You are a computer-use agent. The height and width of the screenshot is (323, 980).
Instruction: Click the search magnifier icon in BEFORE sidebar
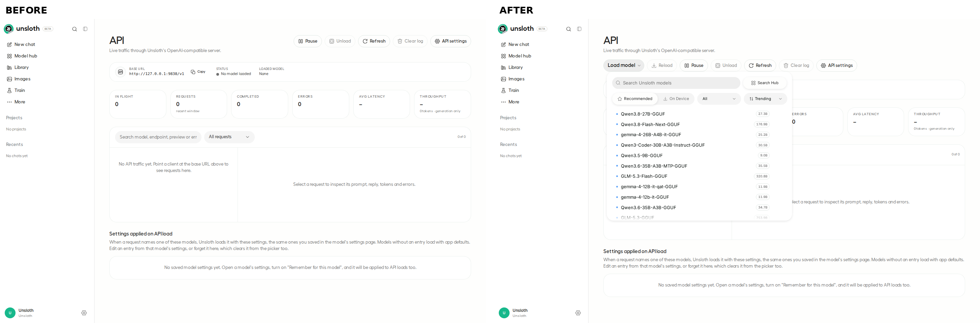(75, 29)
